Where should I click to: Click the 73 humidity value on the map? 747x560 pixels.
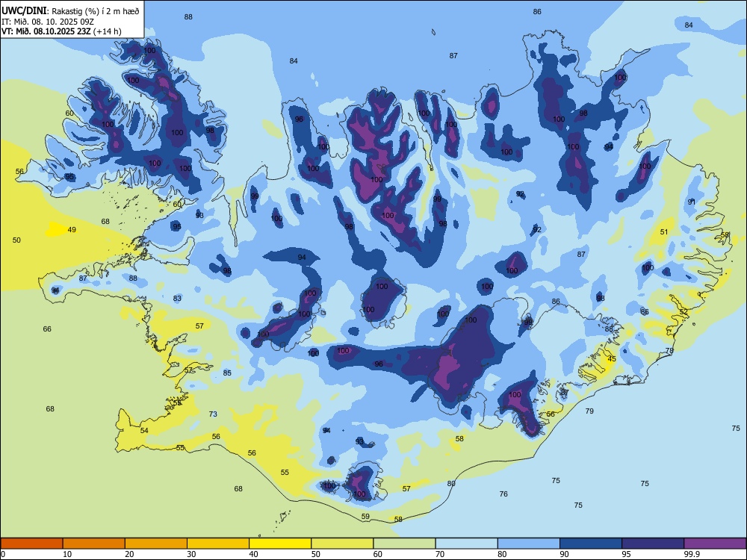[213, 414]
